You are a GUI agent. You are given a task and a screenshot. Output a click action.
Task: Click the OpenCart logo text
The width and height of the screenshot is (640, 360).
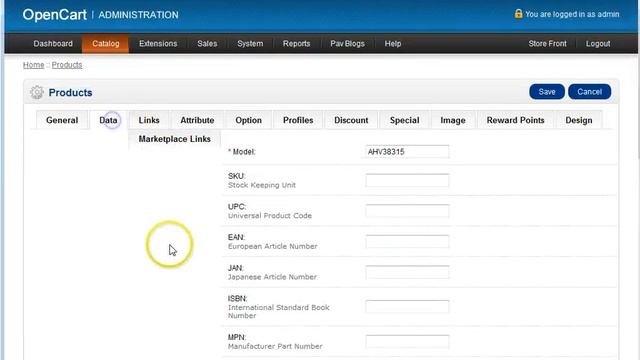click(54, 15)
